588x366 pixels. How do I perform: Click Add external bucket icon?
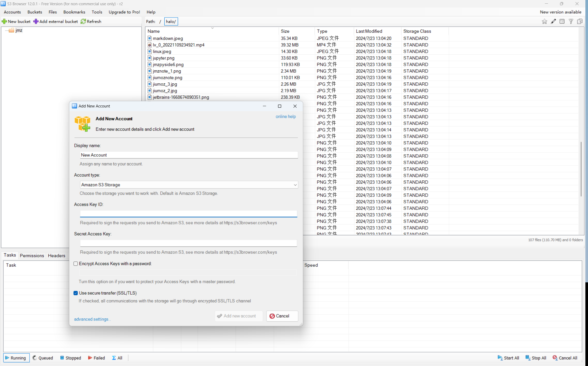click(36, 21)
